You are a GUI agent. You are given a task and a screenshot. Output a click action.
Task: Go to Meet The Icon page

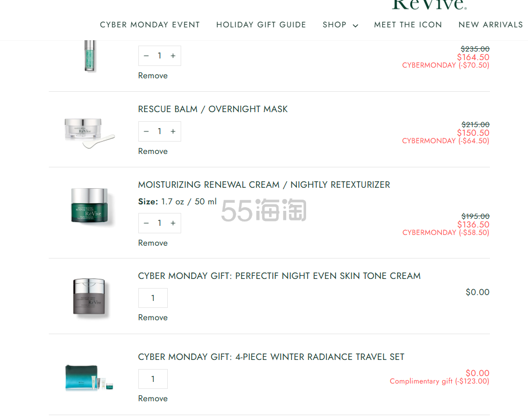click(x=408, y=25)
